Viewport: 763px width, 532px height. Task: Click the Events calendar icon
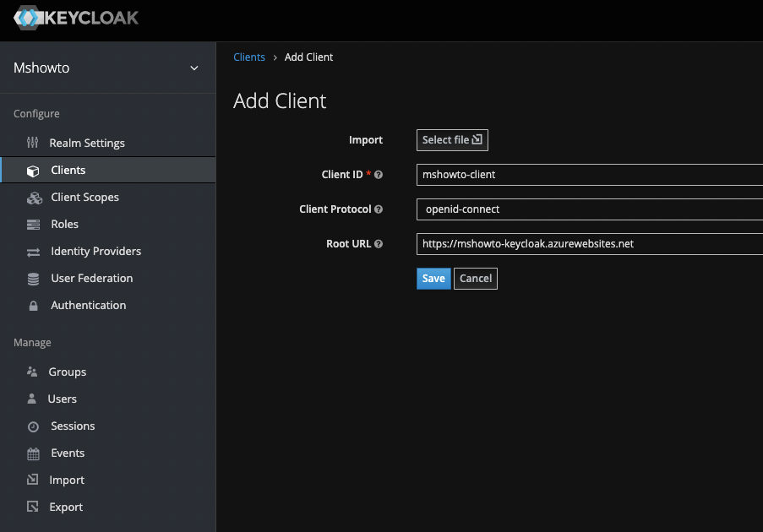33,453
